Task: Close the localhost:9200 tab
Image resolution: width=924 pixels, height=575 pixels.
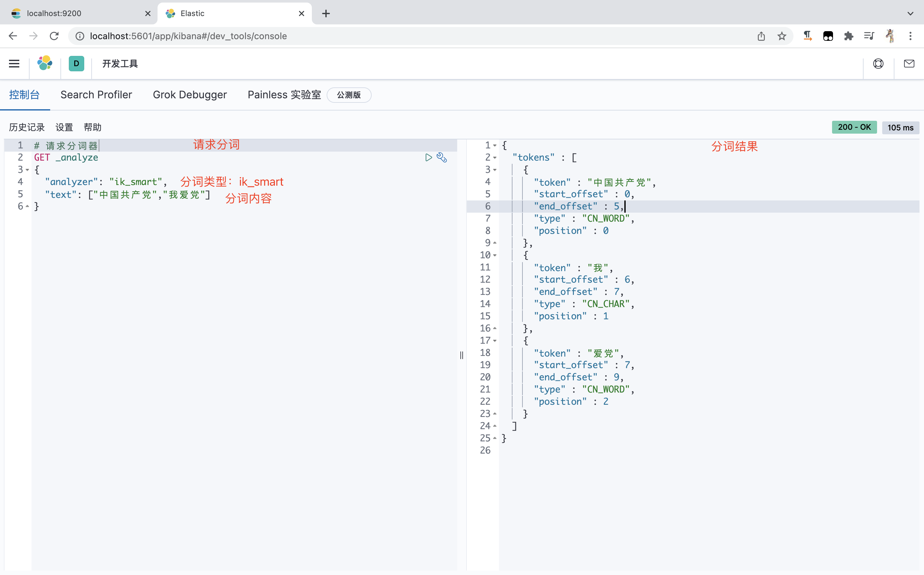Action: point(148,13)
